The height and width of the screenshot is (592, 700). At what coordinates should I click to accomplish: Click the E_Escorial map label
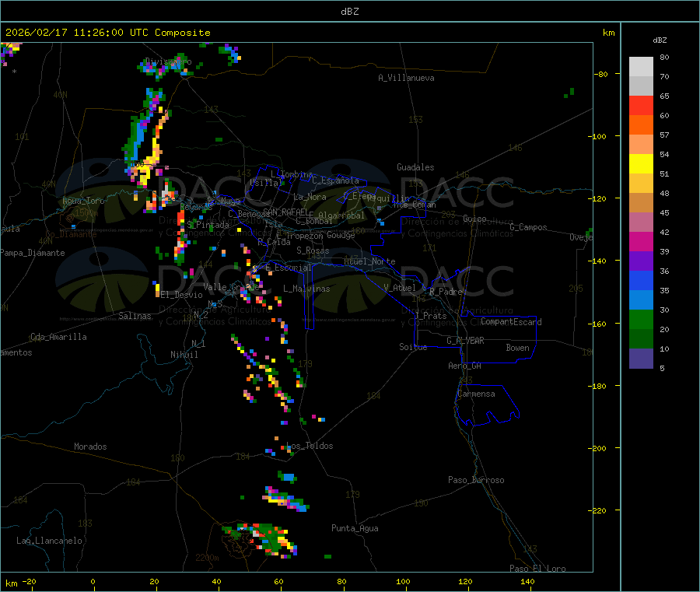click(289, 268)
